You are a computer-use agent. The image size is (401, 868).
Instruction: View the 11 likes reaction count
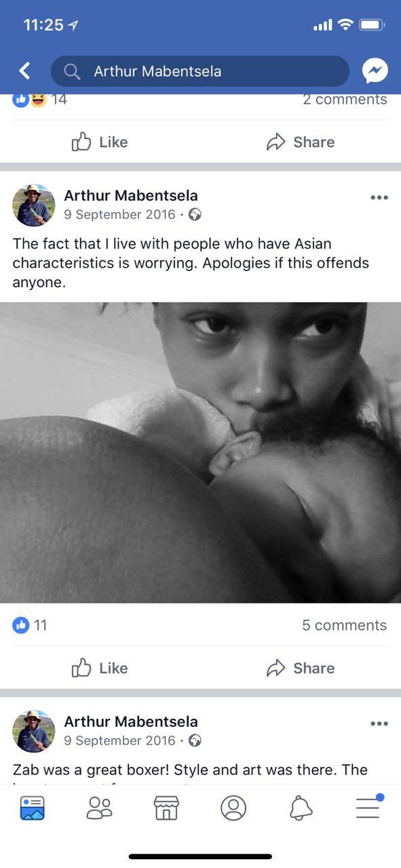(x=30, y=625)
